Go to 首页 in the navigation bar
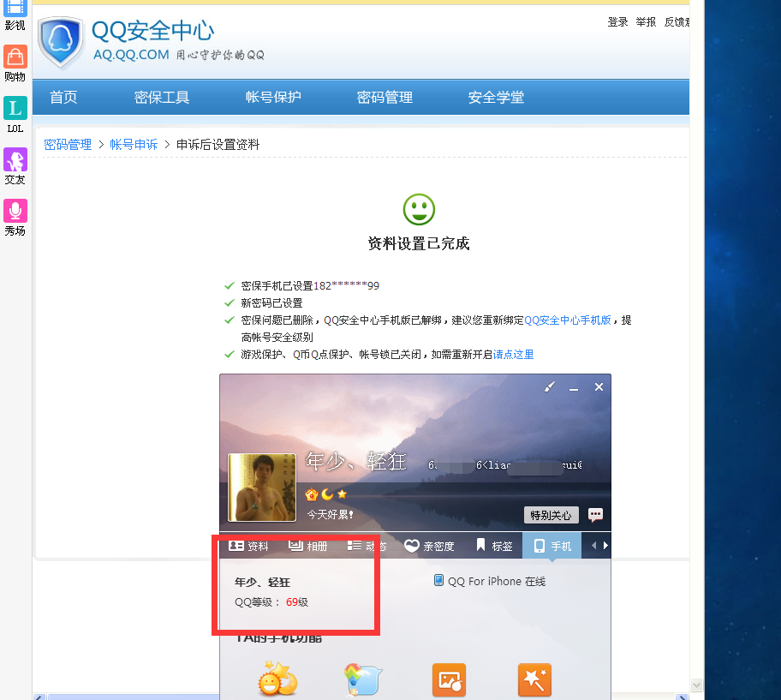The width and height of the screenshot is (781, 700). click(x=63, y=97)
